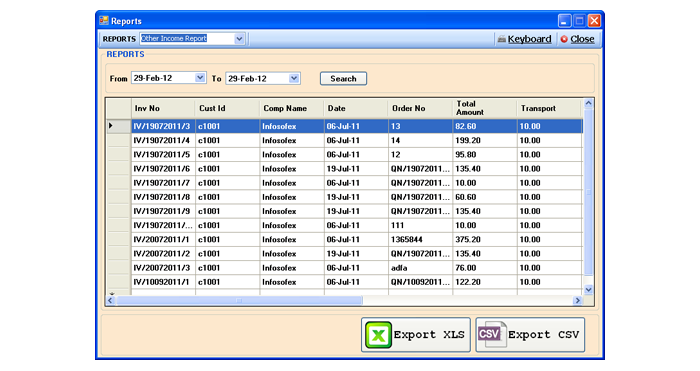Viewport: 700px width, 371px height.
Task: Click order number 1365844
Action: 420,240
